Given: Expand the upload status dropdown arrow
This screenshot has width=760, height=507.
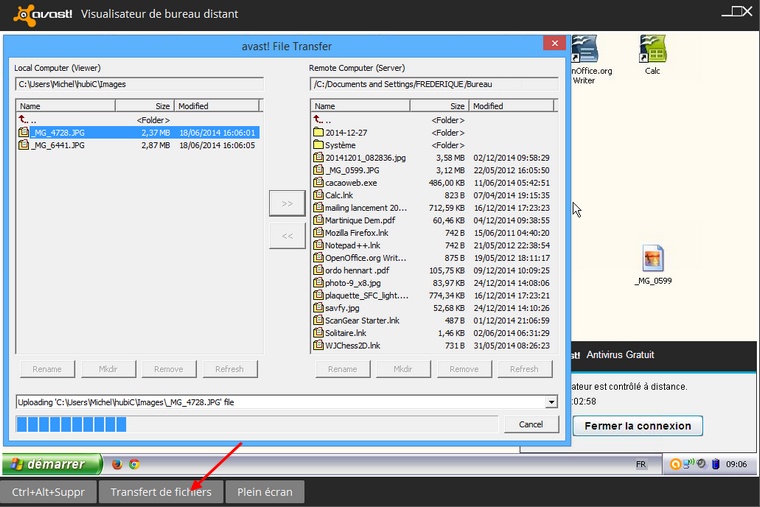Looking at the screenshot, I should tap(551, 402).
